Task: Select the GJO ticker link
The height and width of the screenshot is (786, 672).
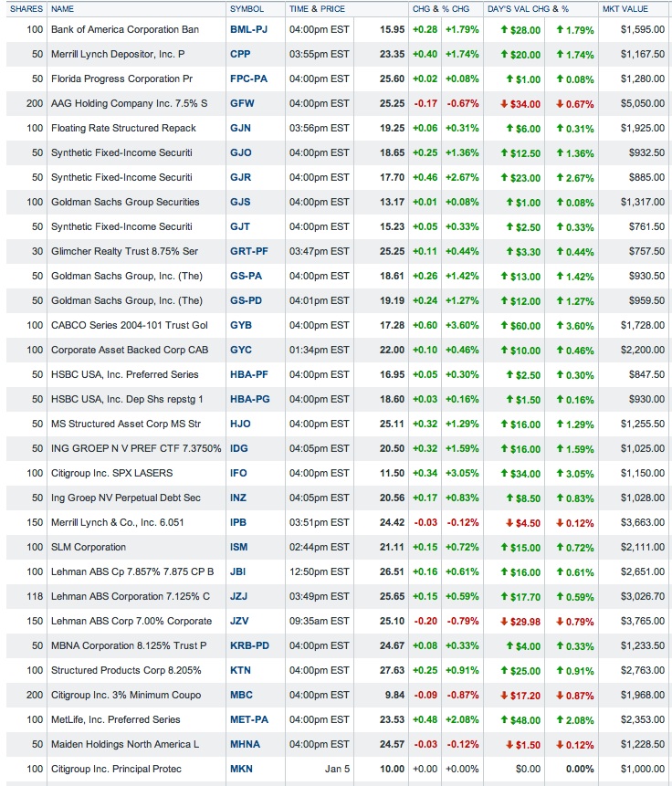Action: tap(241, 152)
